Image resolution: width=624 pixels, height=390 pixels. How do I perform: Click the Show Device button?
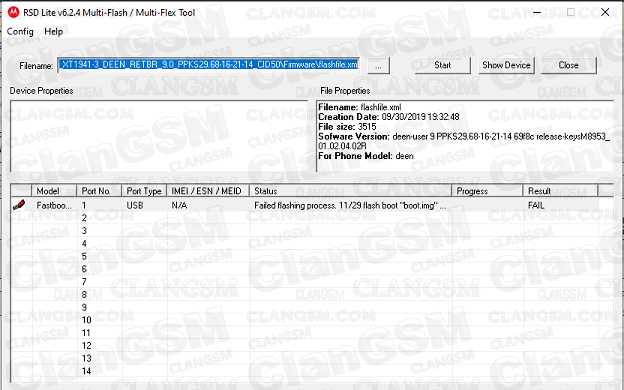click(506, 65)
